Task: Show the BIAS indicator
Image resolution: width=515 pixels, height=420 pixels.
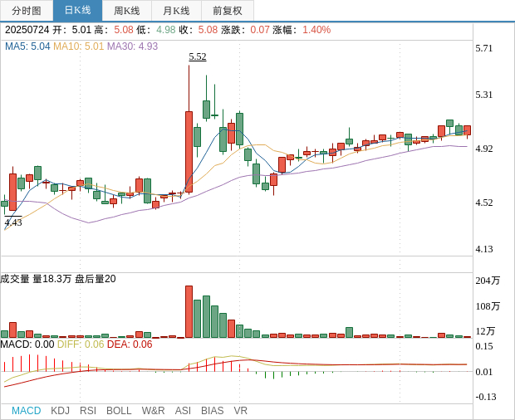Action: click(x=212, y=411)
